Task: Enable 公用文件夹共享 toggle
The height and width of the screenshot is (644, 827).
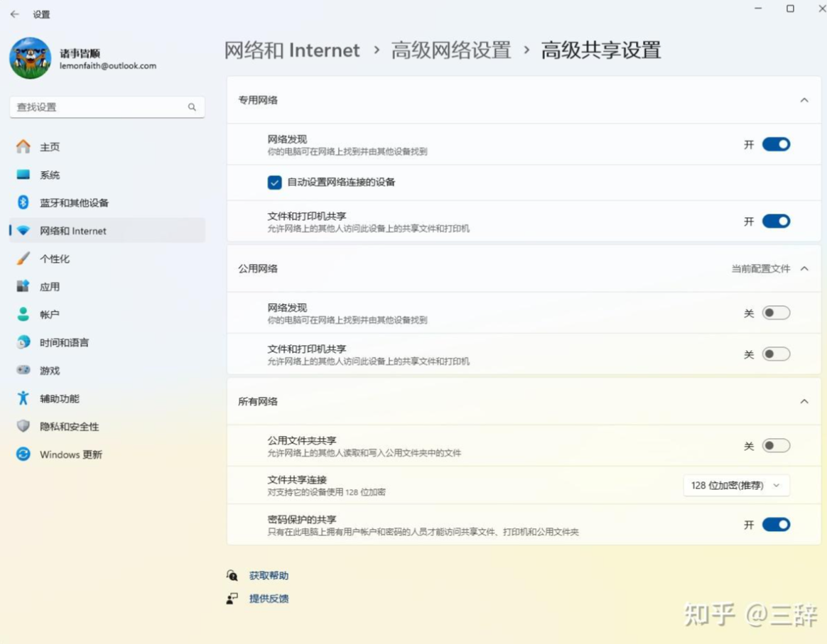Action: [x=776, y=446]
